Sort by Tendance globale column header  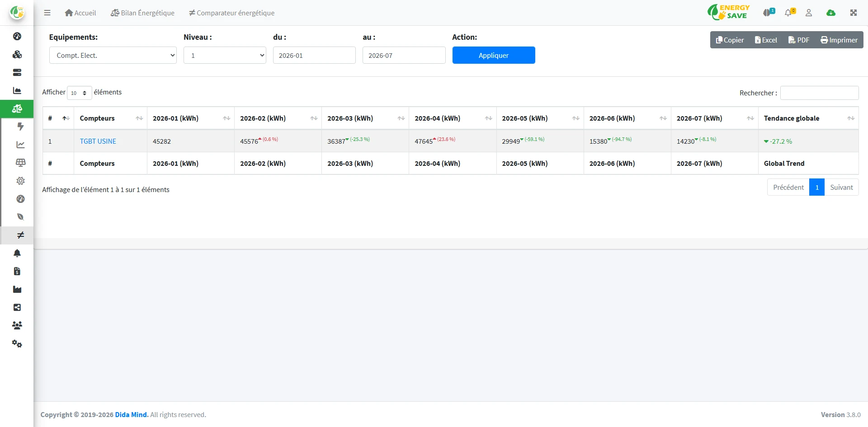tap(808, 118)
